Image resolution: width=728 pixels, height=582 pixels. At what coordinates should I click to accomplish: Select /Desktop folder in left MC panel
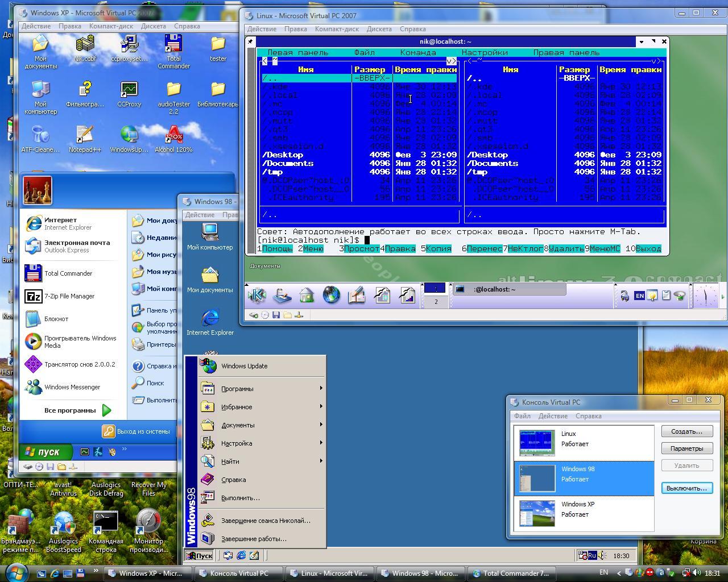tap(359, 155)
